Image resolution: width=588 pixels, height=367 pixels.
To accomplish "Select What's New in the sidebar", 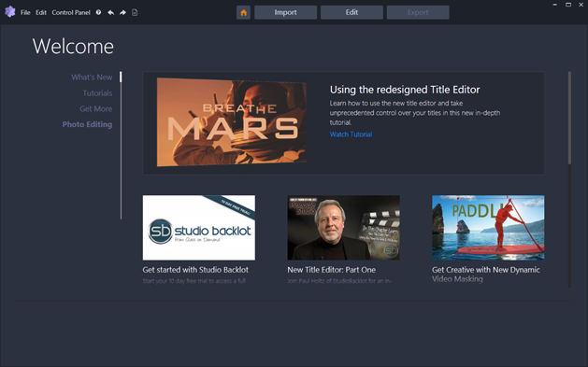I will click(x=92, y=78).
